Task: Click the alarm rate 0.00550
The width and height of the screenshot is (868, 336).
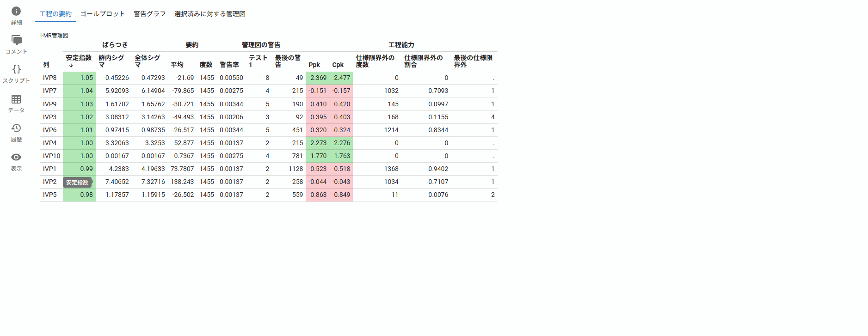Action: point(231,78)
